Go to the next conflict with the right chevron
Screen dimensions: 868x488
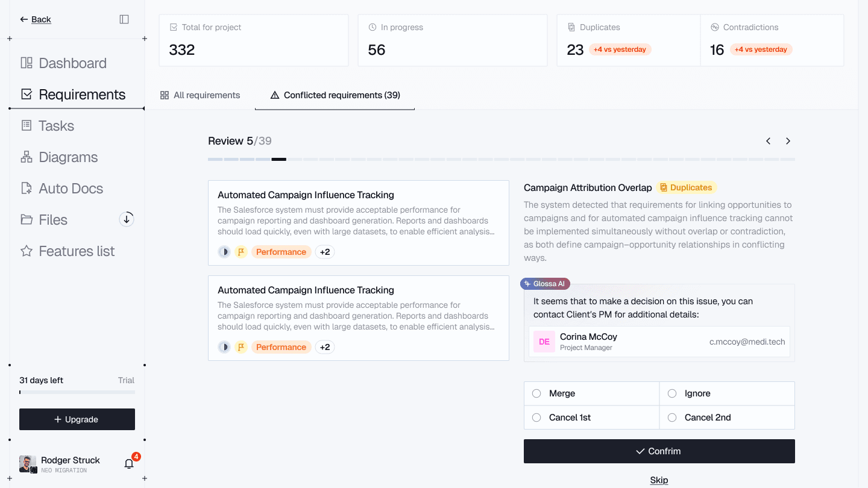coord(788,140)
